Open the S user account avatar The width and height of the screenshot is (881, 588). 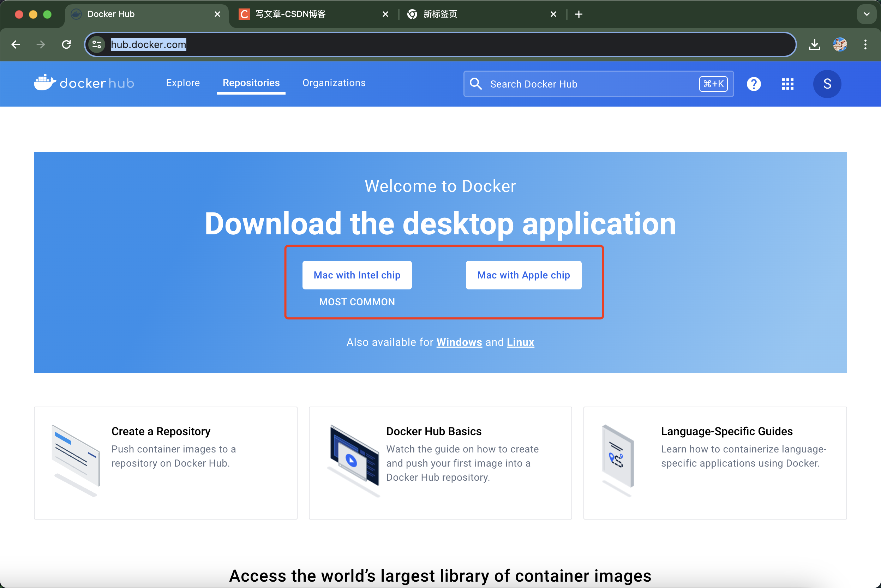point(827,84)
